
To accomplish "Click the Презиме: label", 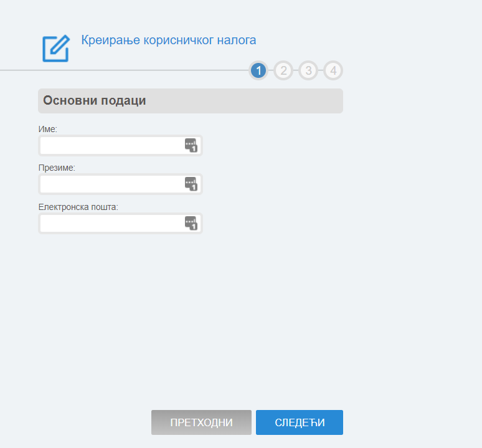I will (57, 168).
